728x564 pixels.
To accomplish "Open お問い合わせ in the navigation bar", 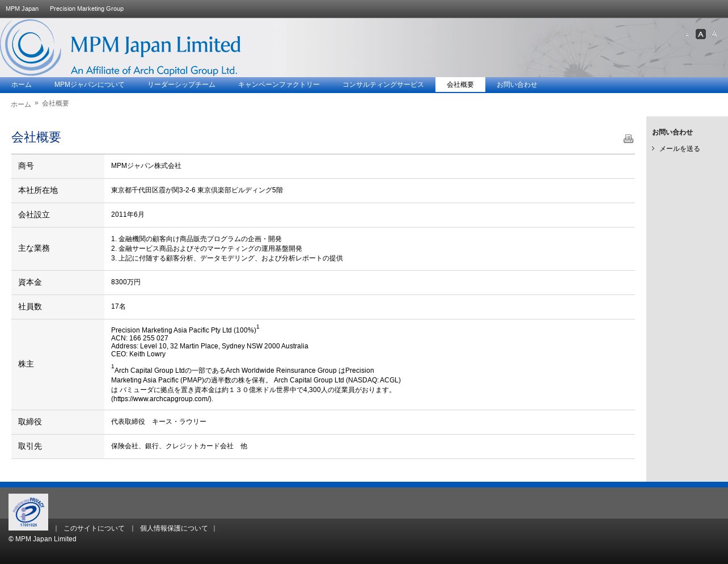I will (x=517, y=85).
